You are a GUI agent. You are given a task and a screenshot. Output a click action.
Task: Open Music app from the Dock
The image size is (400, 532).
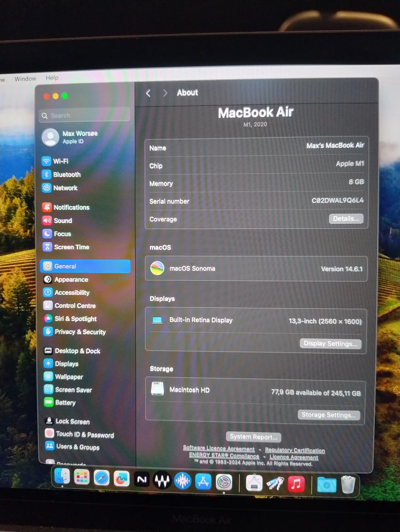(296, 484)
